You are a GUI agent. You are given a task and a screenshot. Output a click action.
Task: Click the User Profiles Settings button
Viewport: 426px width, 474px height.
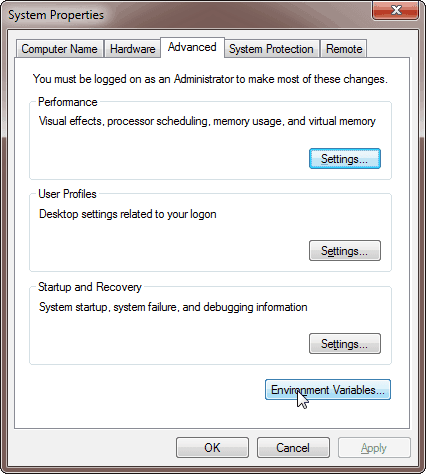345,251
